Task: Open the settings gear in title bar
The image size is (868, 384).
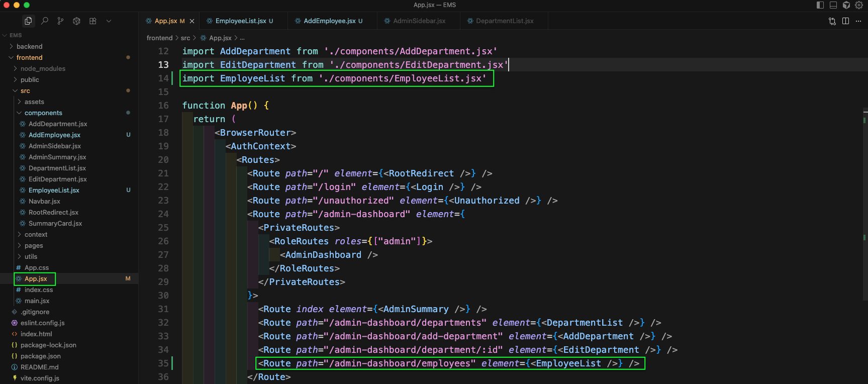Action: point(859,5)
